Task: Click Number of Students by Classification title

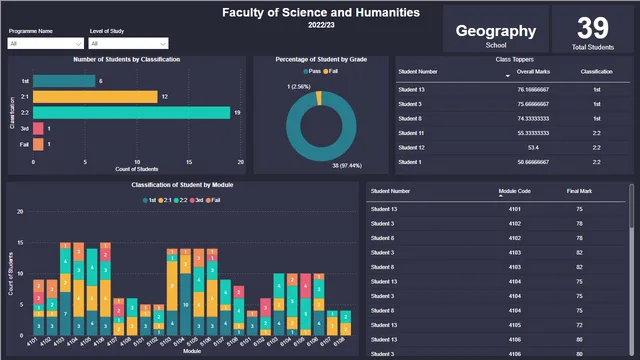Action: pyautogui.click(x=127, y=59)
